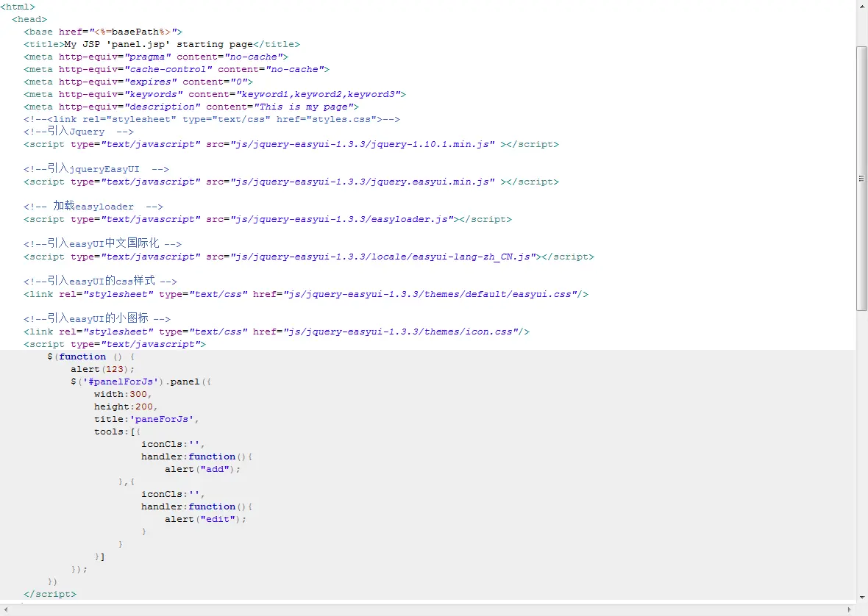
Task: Click the '加载easyloader' comment
Action: [93, 207]
